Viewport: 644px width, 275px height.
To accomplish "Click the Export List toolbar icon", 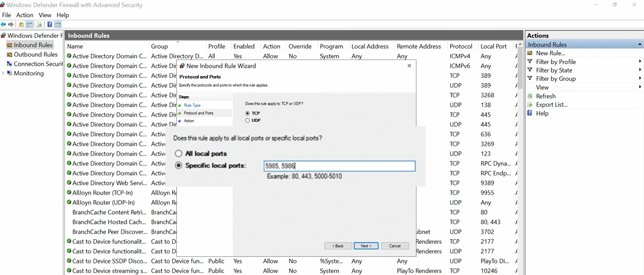I will (x=39, y=25).
